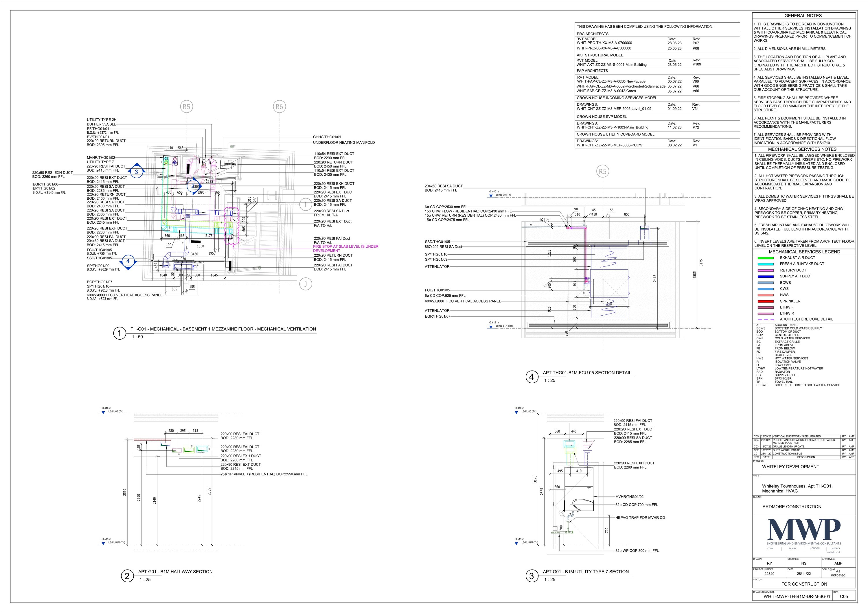The height and width of the screenshot is (613, 868).
Task: Click the HEPVO TRAP FOR MVHR CD label
Action: [640, 518]
